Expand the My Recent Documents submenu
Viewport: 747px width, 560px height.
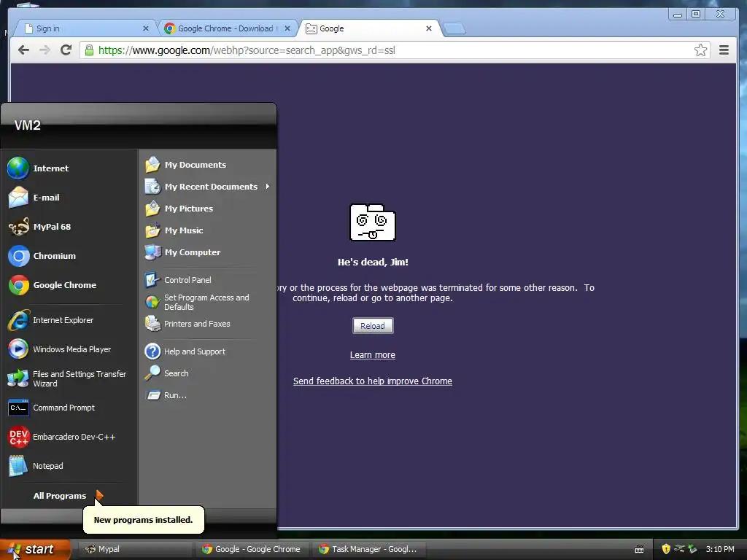tap(208, 187)
